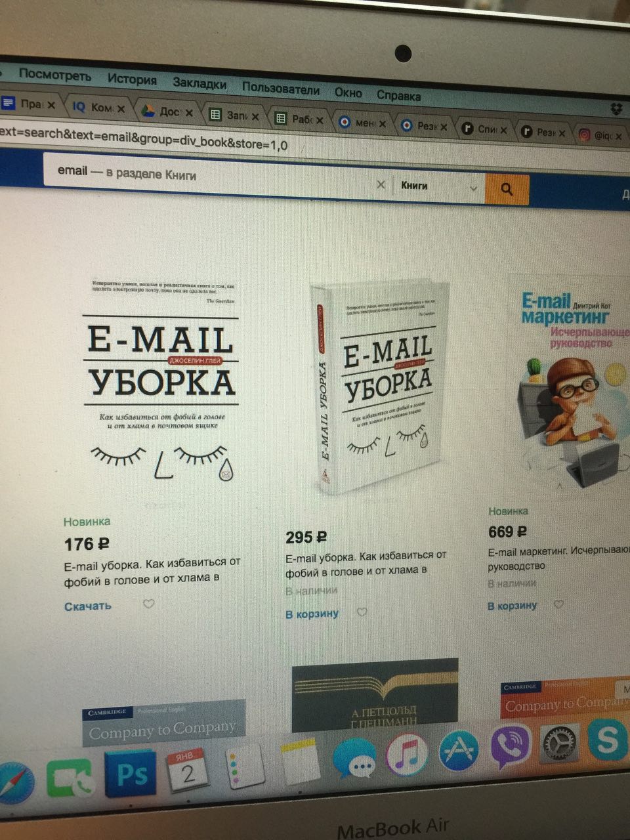Click the Скачать link
This screenshot has height=840, width=630.
[88, 606]
